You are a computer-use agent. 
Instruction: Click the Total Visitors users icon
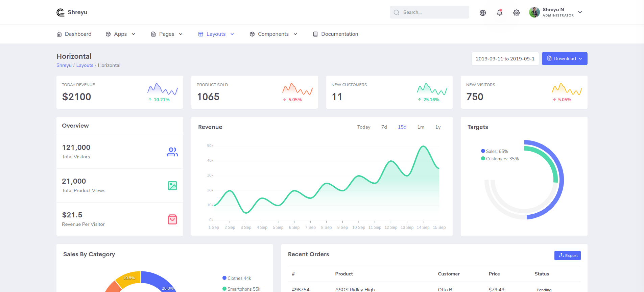pyautogui.click(x=172, y=152)
